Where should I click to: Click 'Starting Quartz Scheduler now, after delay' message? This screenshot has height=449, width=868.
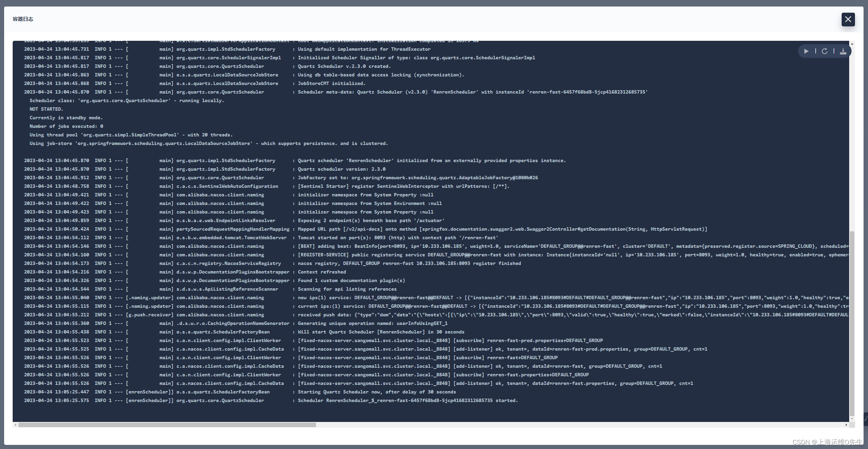pos(377,392)
